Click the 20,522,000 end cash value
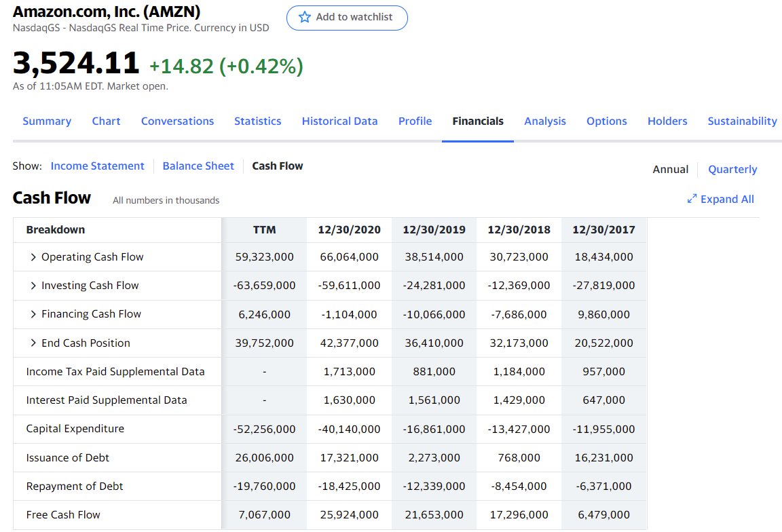Viewport: 782px width, 532px height. 603,343
